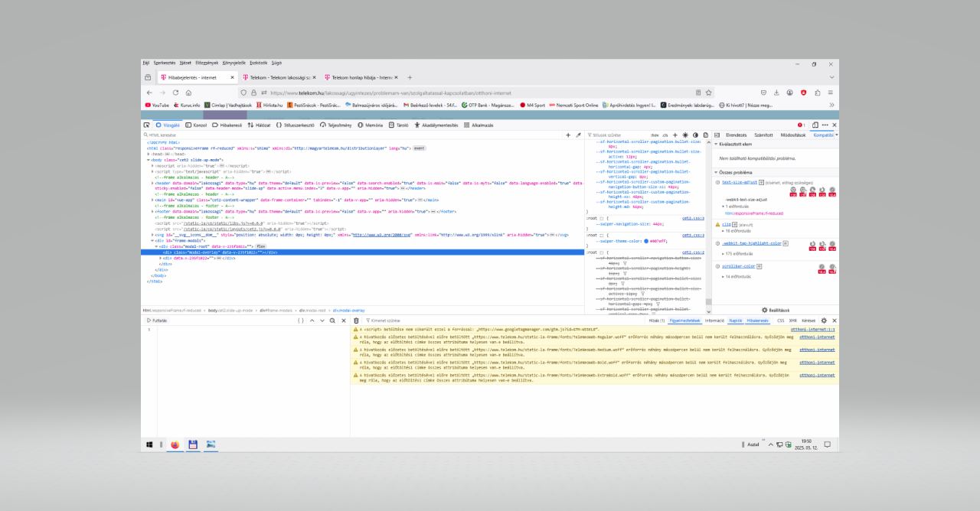The height and width of the screenshot is (511, 980).
Task: Click the Stílusok szűrése filter field
Action: [x=616, y=135]
